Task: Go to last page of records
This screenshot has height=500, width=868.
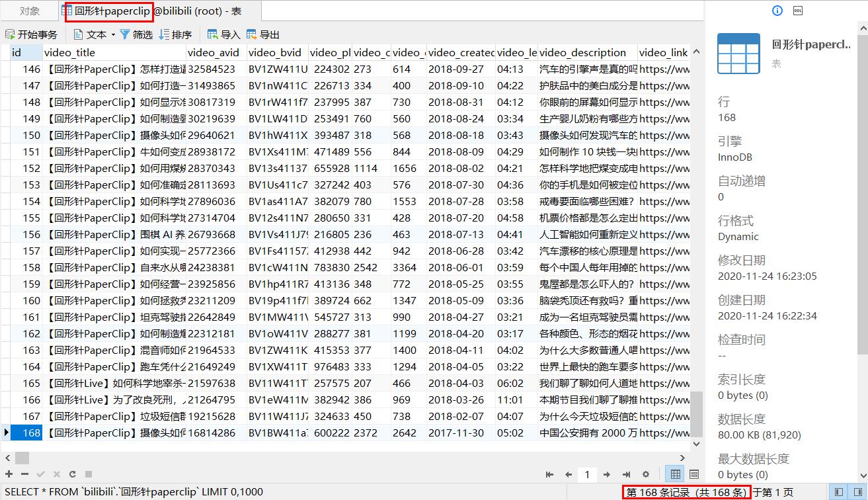Action: (627, 474)
